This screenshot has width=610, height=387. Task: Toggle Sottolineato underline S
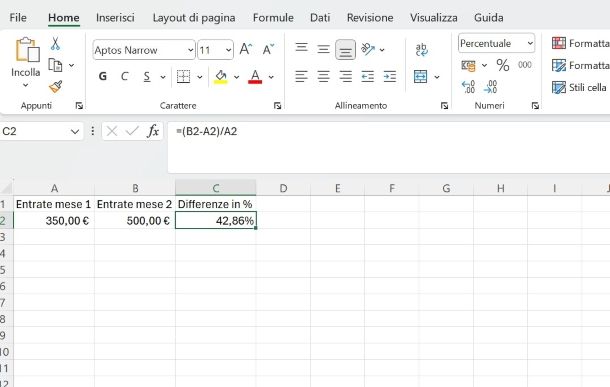pyautogui.click(x=147, y=76)
